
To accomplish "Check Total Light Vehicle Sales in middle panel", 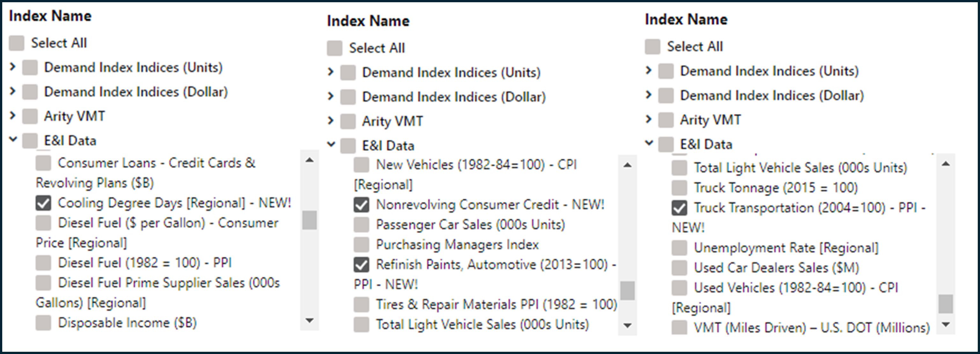I will 361,324.
